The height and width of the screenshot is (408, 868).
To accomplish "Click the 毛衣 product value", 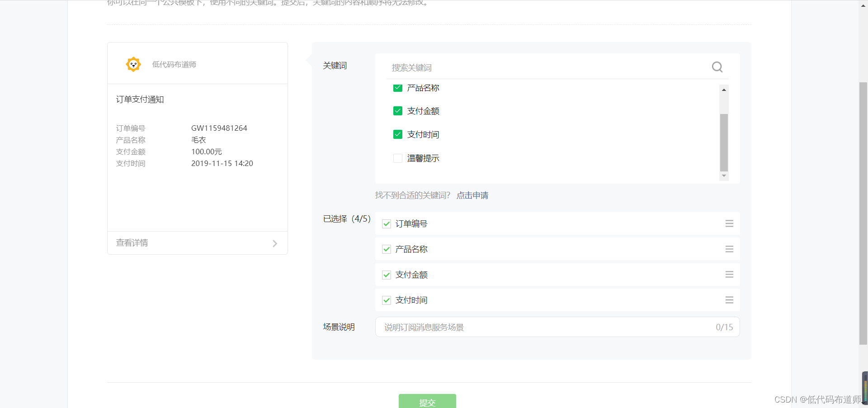I will pos(198,140).
